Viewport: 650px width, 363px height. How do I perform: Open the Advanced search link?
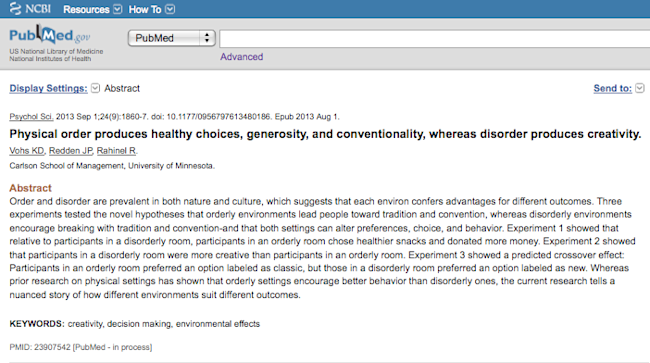point(242,57)
